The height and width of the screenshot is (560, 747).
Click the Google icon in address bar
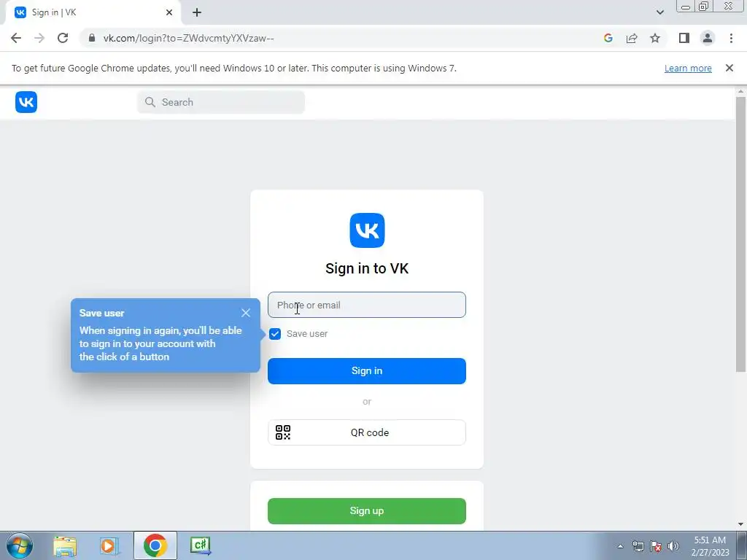(608, 38)
